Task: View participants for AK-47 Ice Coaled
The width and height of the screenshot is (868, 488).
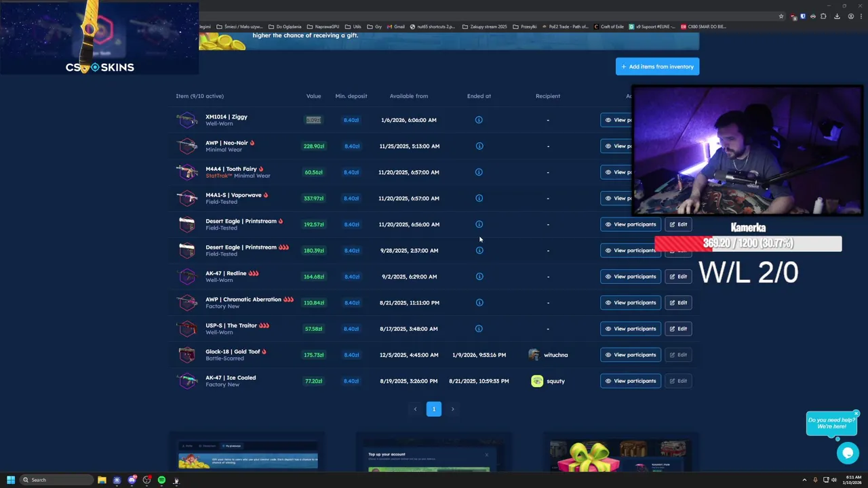Action: [630, 381]
